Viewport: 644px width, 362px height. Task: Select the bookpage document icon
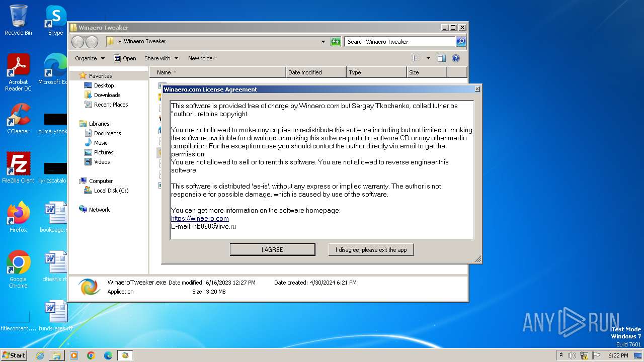[x=54, y=217]
